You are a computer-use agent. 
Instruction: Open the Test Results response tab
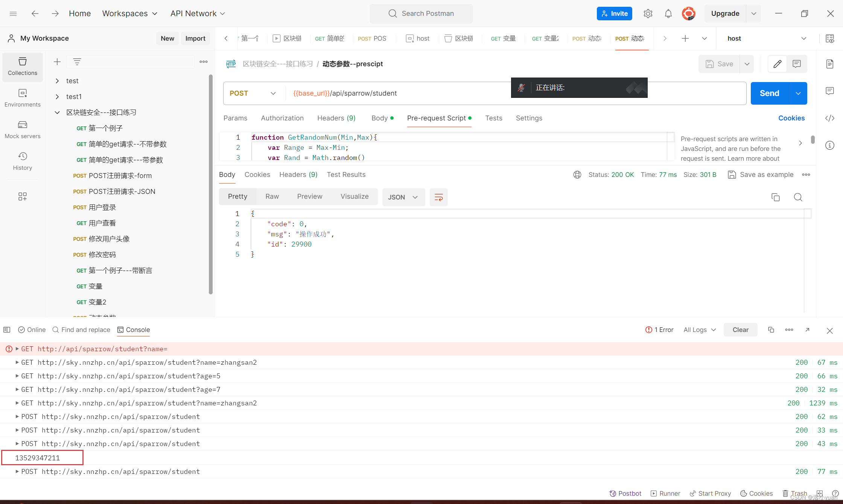tap(346, 175)
